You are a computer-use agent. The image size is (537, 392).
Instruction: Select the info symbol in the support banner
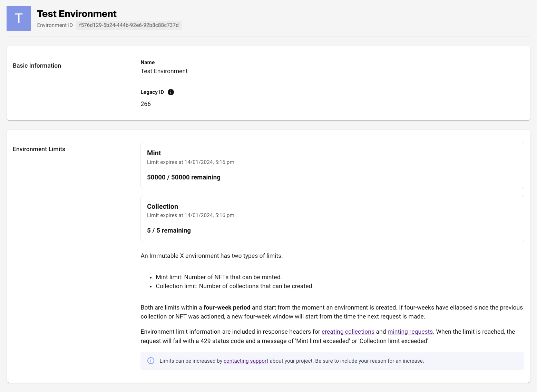151,361
